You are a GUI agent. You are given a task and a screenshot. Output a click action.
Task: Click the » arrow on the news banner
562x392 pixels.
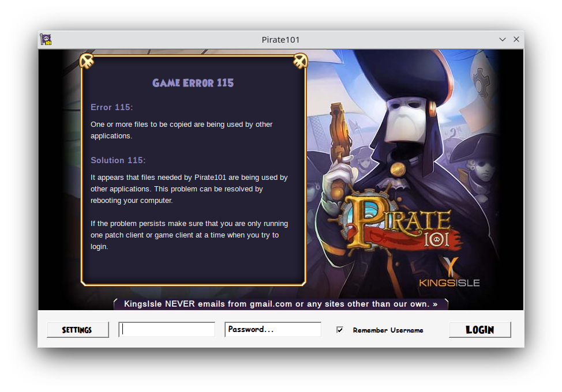click(x=435, y=304)
